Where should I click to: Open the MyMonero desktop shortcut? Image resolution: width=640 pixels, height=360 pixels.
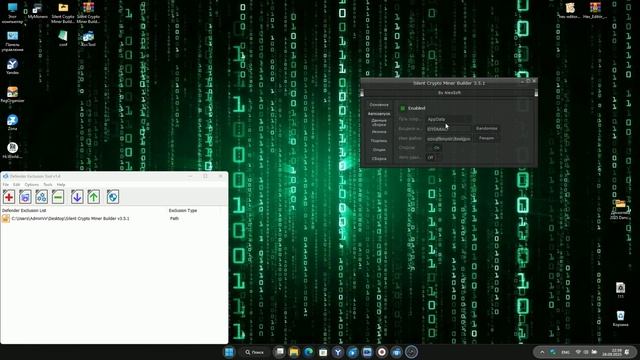(38, 11)
